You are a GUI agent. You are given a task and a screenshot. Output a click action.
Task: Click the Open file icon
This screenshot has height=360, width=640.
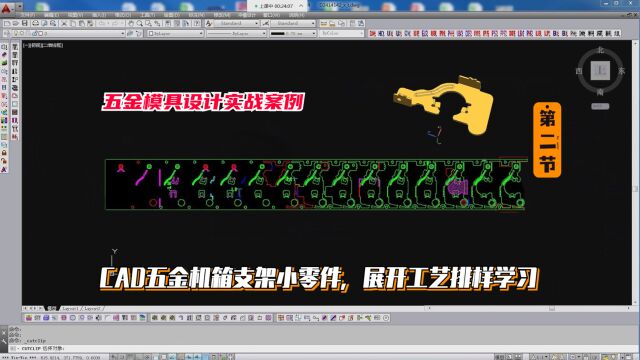pyautogui.click(x=16, y=24)
